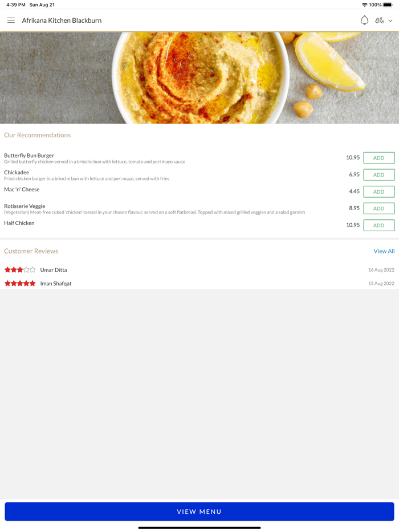Viewport: 399px width, 532px height.
Task: Add Rotisserie Veggie to order
Action: [379, 208]
